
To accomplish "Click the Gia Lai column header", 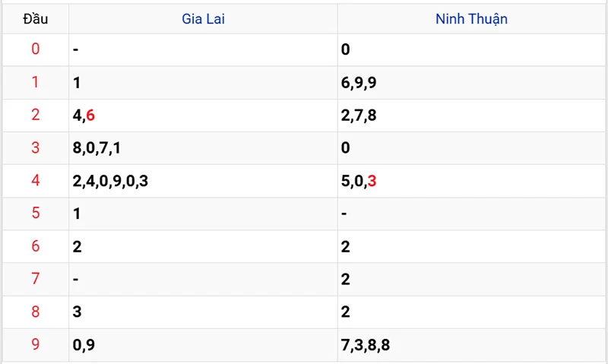I will (203, 19).
